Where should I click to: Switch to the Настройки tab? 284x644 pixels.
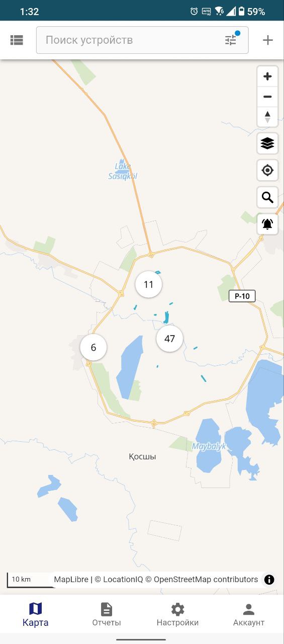177,614
